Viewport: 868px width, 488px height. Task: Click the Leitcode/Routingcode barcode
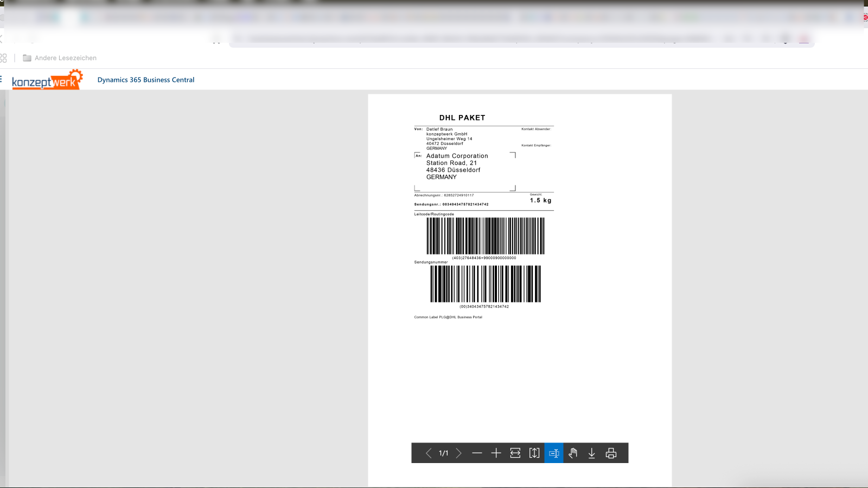click(x=485, y=236)
